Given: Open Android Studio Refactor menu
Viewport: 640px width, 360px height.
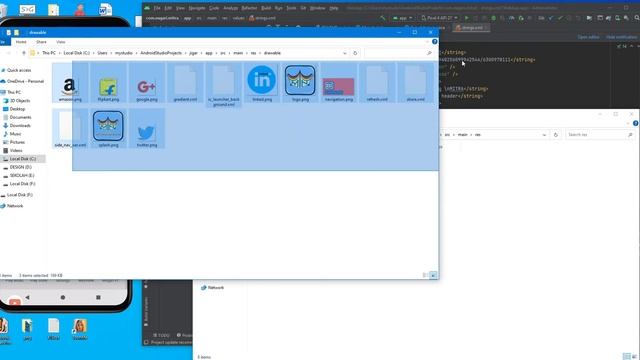Looking at the screenshot, I should click(249, 8).
